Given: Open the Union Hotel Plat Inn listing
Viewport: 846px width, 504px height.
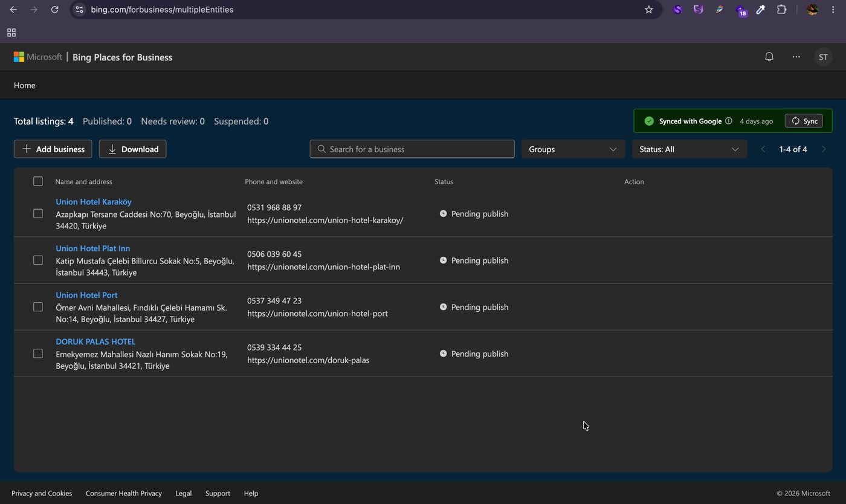Looking at the screenshot, I should (x=93, y=248).
